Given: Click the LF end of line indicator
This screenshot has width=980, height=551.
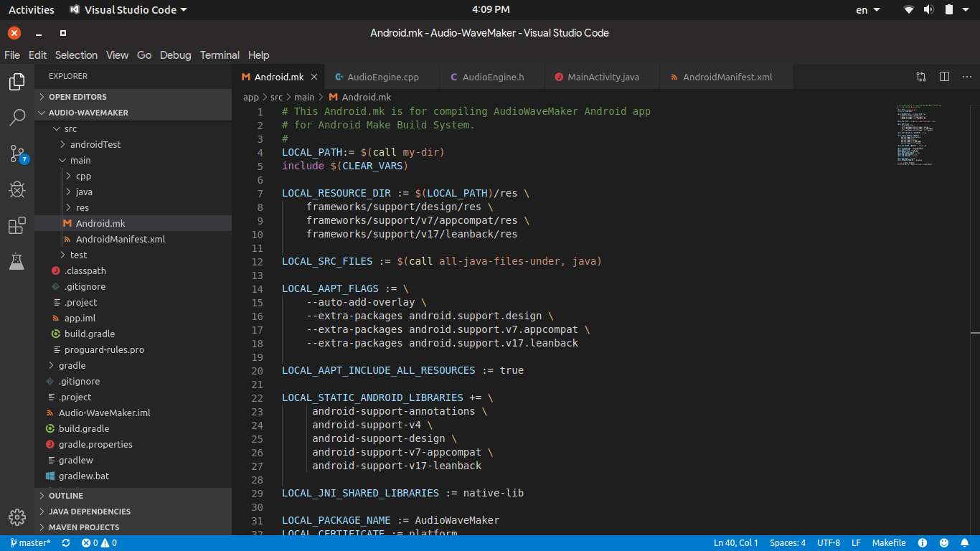Looking at the screenshot, I should coord(856,543).
